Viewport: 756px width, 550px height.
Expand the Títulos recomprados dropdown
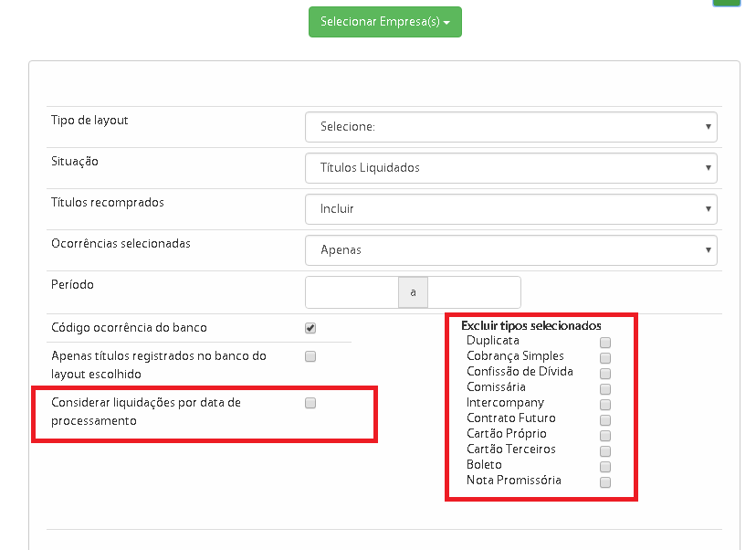click(510, 209)
